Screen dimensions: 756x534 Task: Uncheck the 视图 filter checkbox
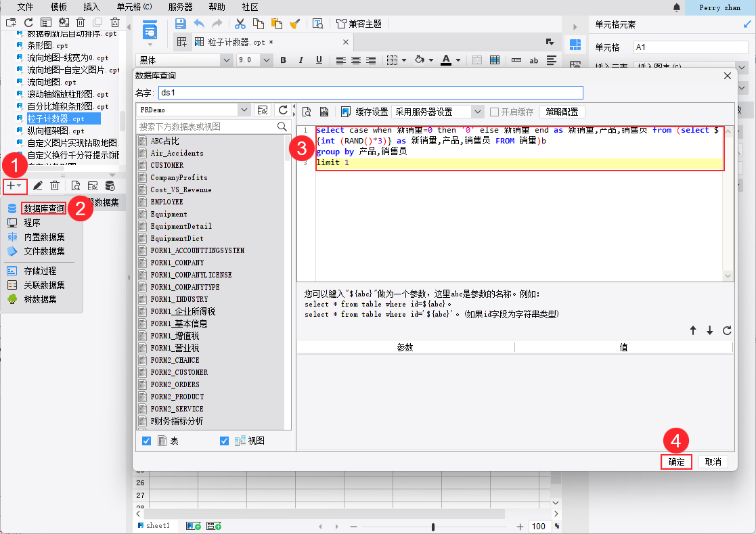(223, 441)
